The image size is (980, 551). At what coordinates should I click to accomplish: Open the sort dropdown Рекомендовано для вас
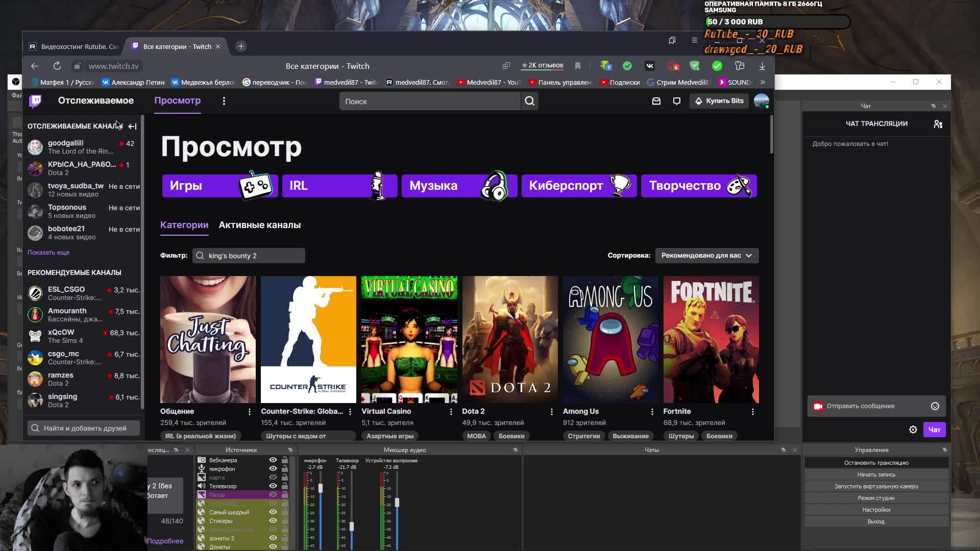pyautogui.click(x=706, y=256)
